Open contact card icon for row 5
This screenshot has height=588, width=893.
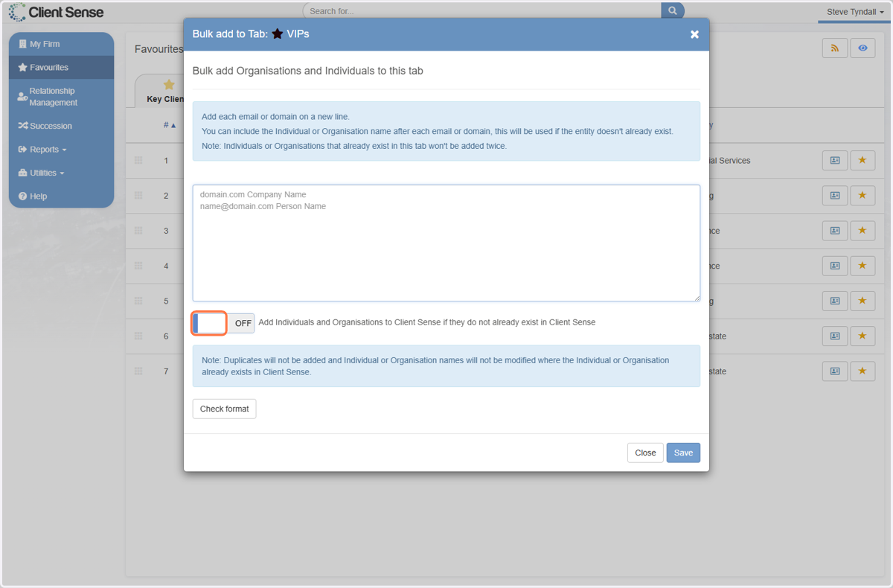pos(835,301)
